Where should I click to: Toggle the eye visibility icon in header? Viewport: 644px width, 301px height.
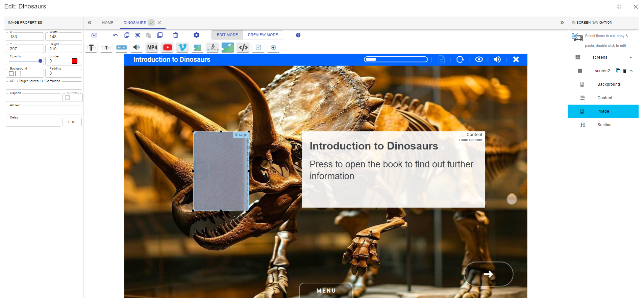479,59
